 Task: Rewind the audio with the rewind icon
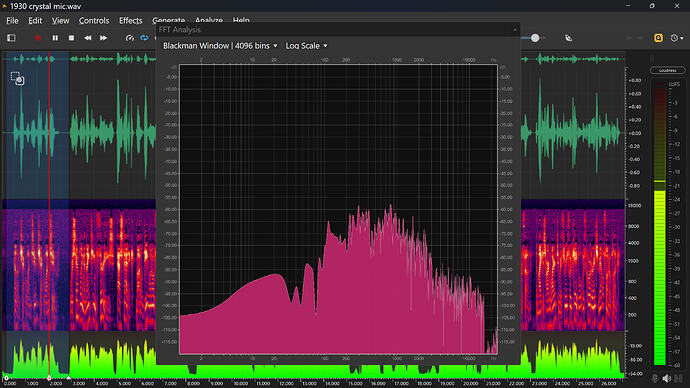click(x=88, y=38)
